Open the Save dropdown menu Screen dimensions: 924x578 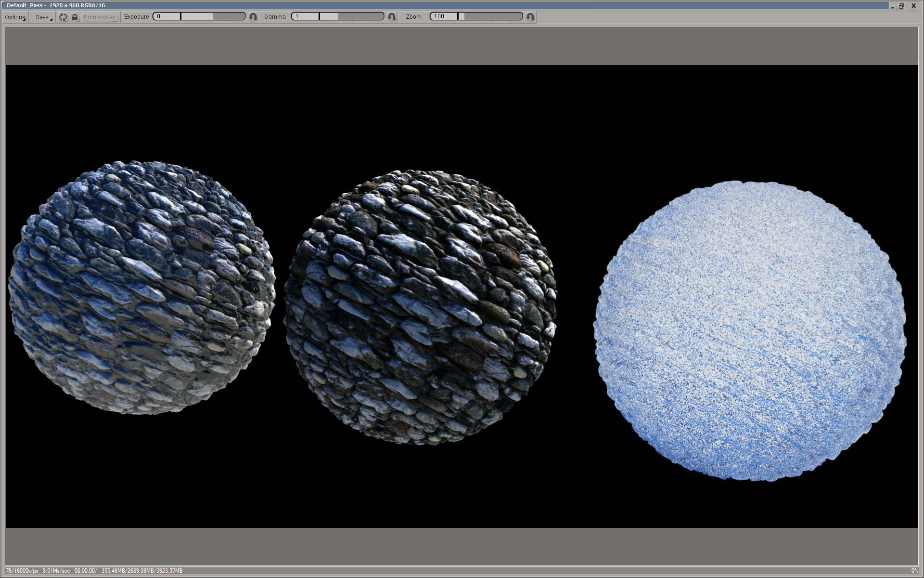point(42,17)
